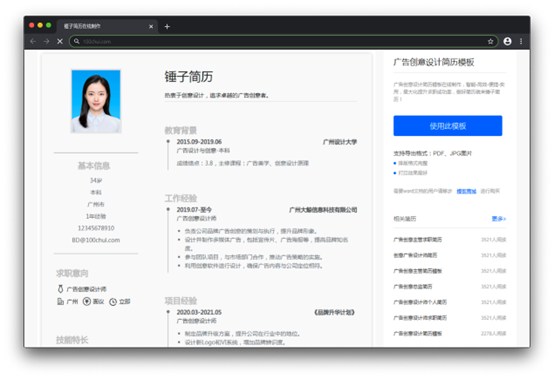This screenshot has width=554, height=379.
Task: Click the 技能特长 heading
Action: pyautogui.click(x=72, y=340)
